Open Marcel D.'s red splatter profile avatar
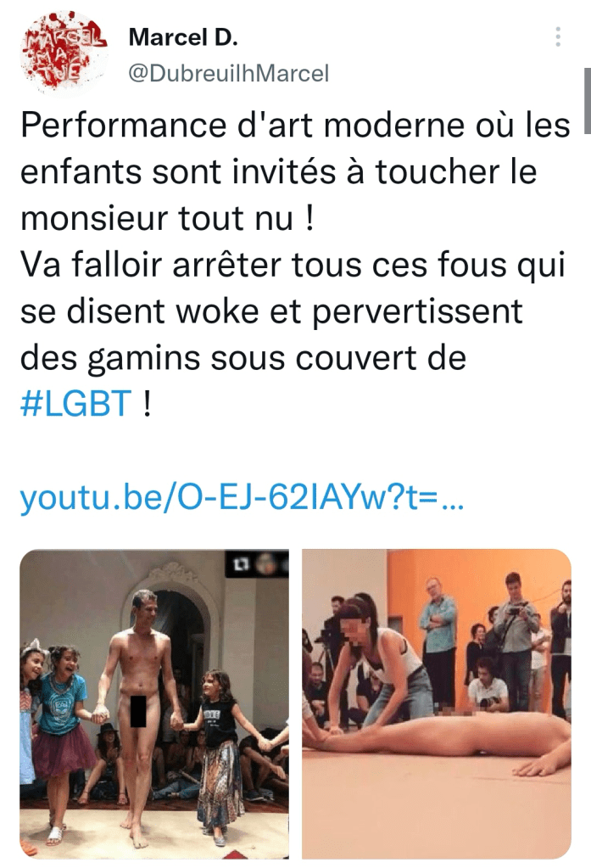Screen dimensions: 591x868 63,54
